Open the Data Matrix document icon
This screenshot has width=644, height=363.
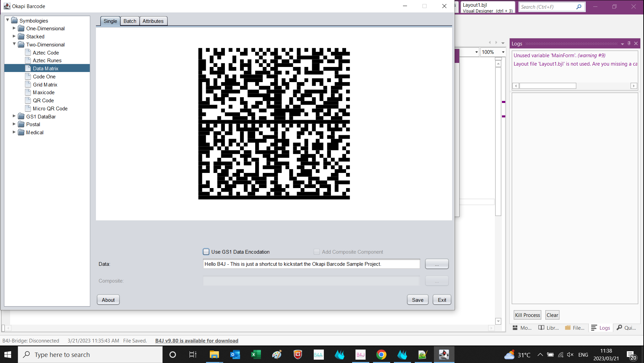pos(28,68)
